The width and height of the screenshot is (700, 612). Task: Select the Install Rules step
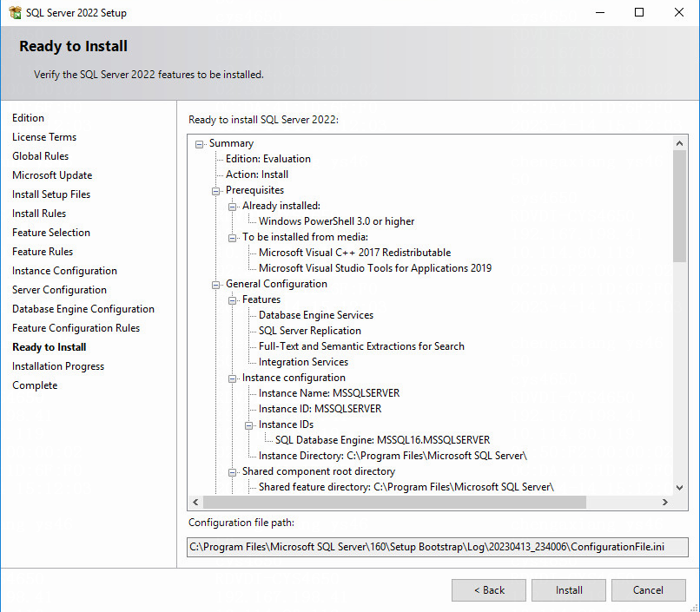pyautogui.click(x=39, y=214)
